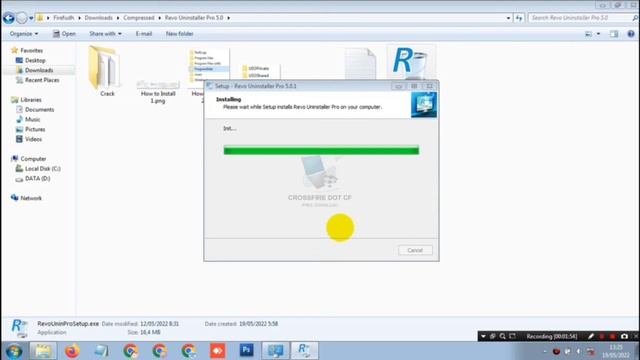Select Favorites in the navigation pane
Screen dimensions: 640x360
pos(31,51)
